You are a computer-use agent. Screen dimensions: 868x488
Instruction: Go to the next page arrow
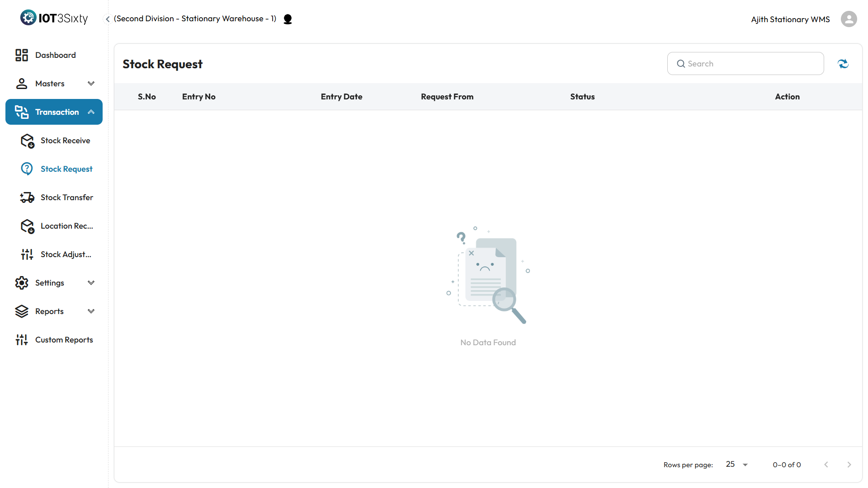(849, 465)
